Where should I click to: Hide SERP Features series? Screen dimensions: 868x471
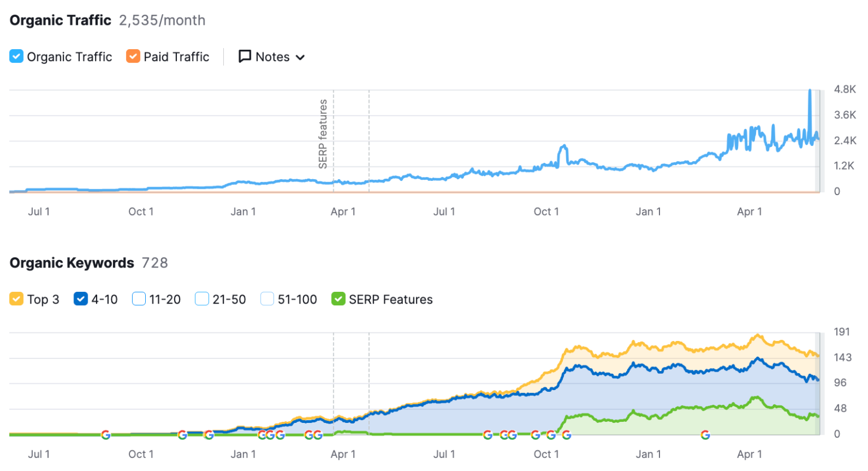coord(338,299)
